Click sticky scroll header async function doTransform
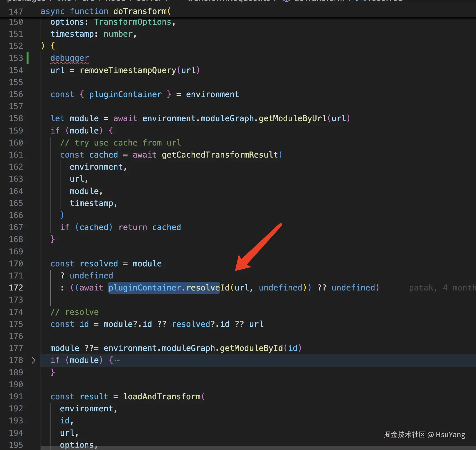The width and height of the screenshot is (476, 450). point(106,11)
